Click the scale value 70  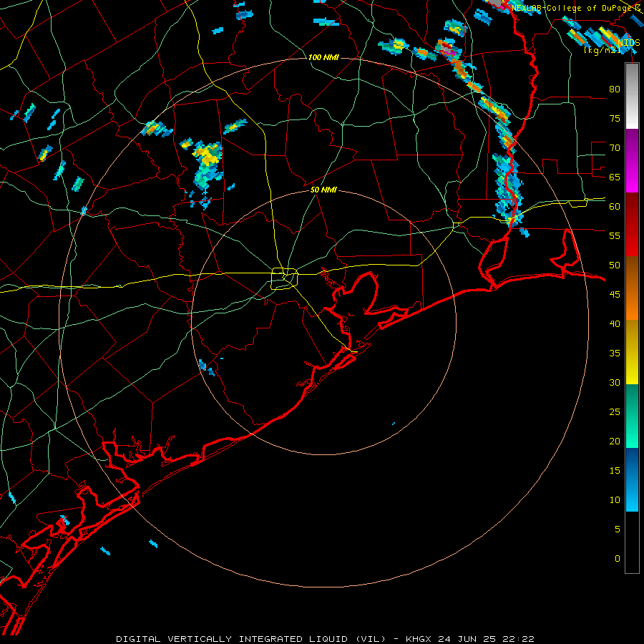(x=615, y=148)
